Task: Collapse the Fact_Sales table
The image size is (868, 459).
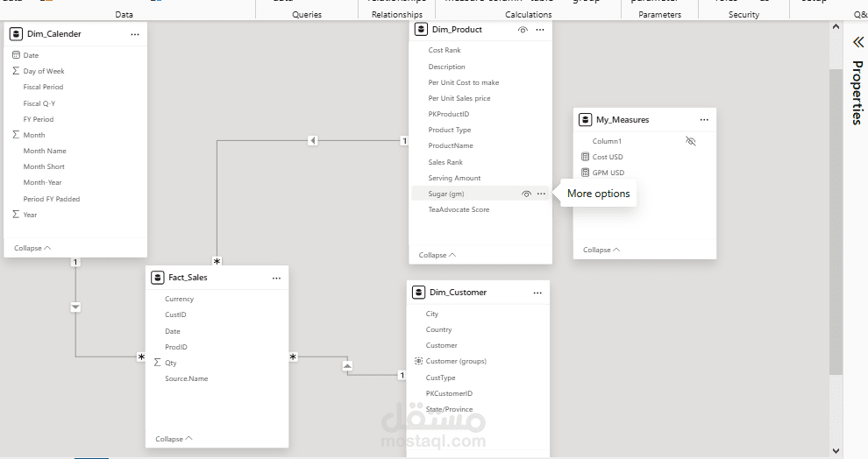Action: (174, 439)
